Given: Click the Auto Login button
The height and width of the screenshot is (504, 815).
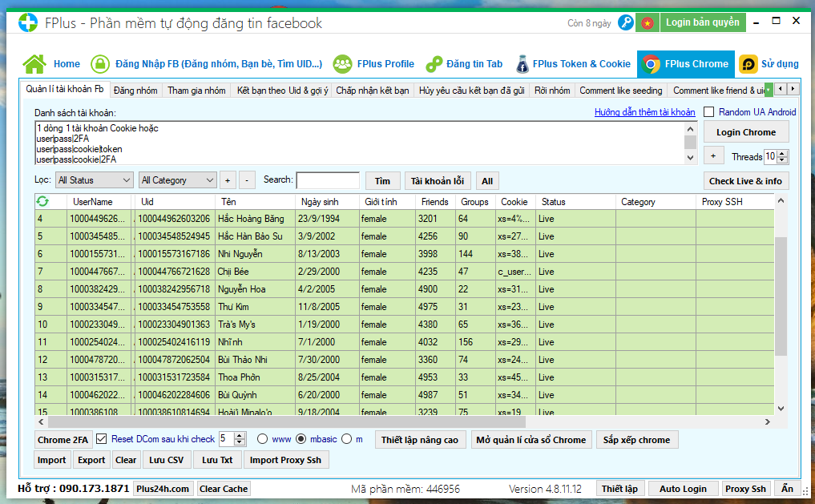Looking at the screenshot, I should click(x=683, y=489).
